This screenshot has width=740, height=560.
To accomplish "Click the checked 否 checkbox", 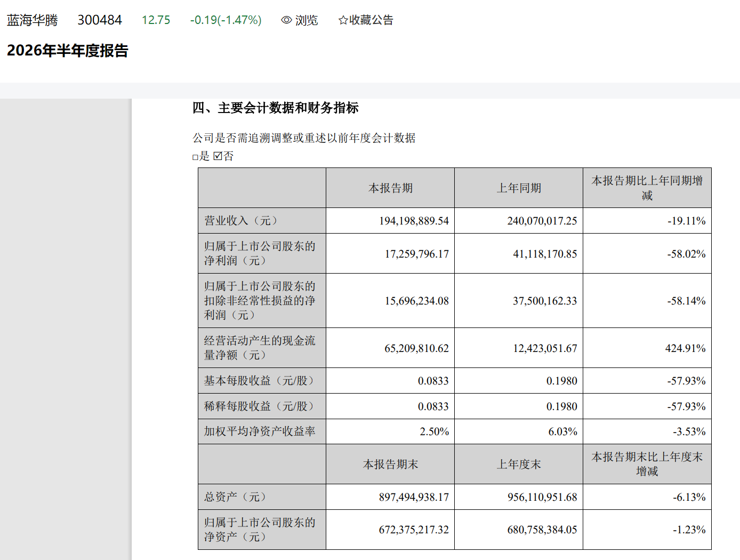I will pyautogui.click(x=218, y=156).
